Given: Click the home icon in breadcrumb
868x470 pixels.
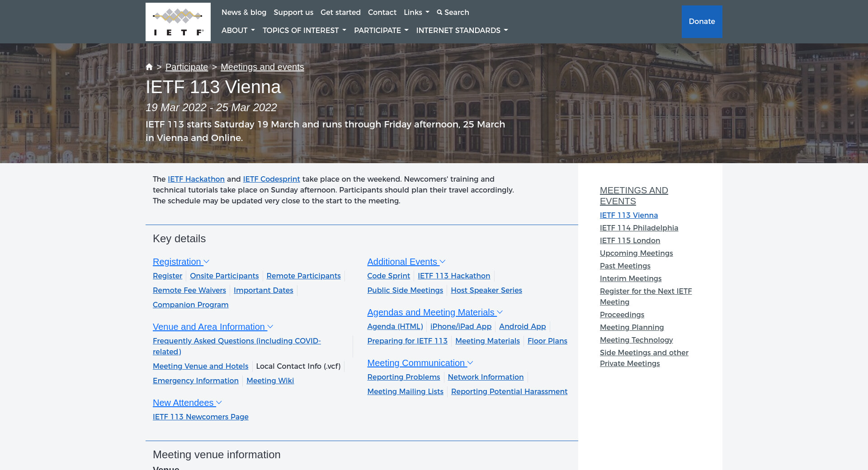Looking at the screenshot, I should [x=149, y=67].
